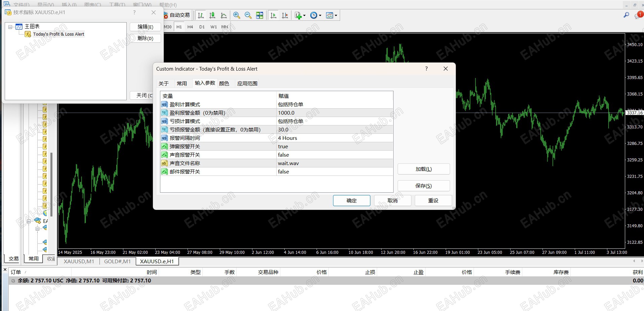The width and height of the screenshot is (644, 311).
Task: Change 亏损计算模式 value
Action: point(335,121)
